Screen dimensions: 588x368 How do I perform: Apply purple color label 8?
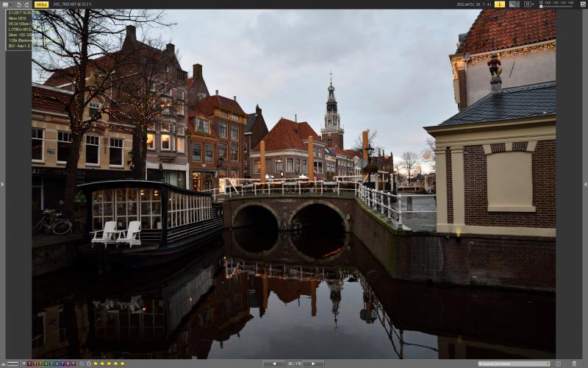click(x=68, y=364)
